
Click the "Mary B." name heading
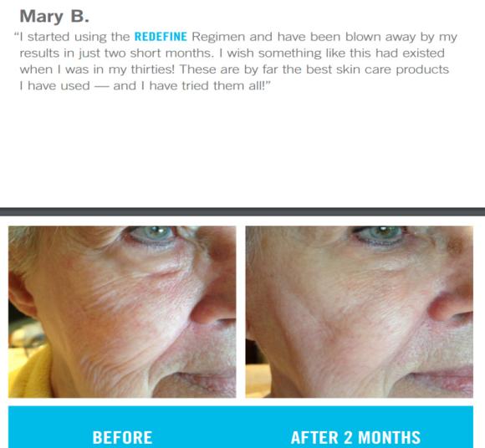[54, 17]
